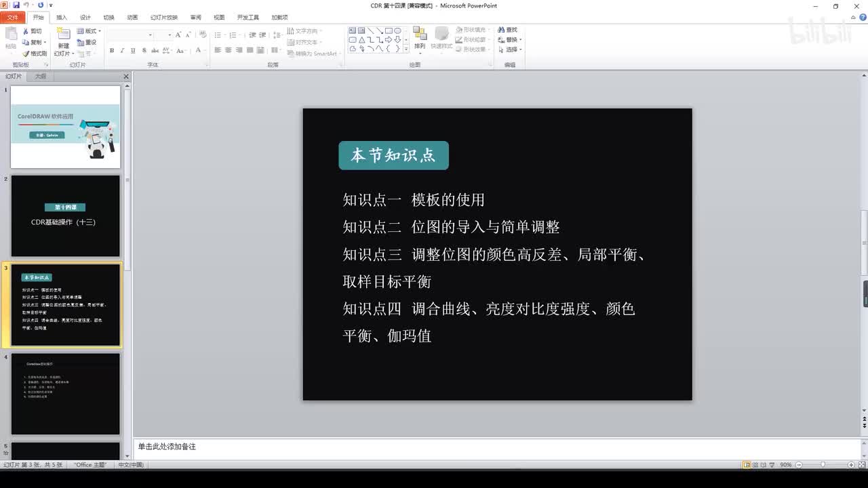Click the zoom out minus button

pos(799,465)
